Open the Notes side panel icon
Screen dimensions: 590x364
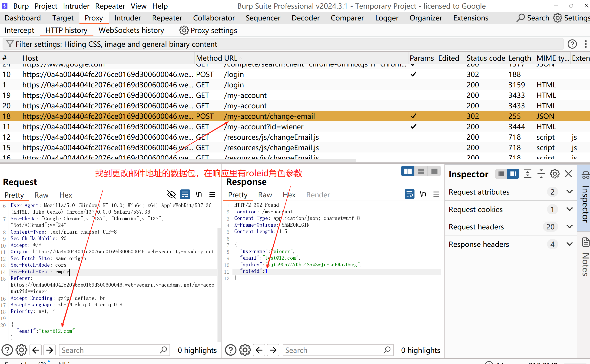pos(585,242)
